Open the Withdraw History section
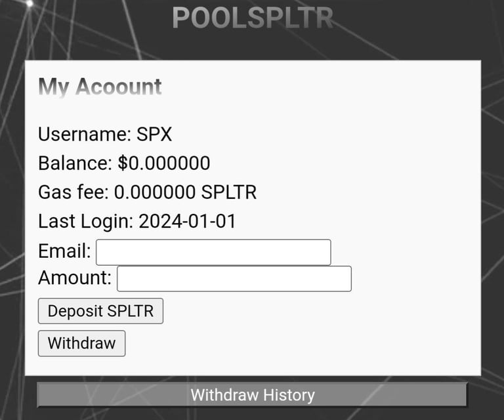This screenshot has width=504, height=420. point(252,395)
